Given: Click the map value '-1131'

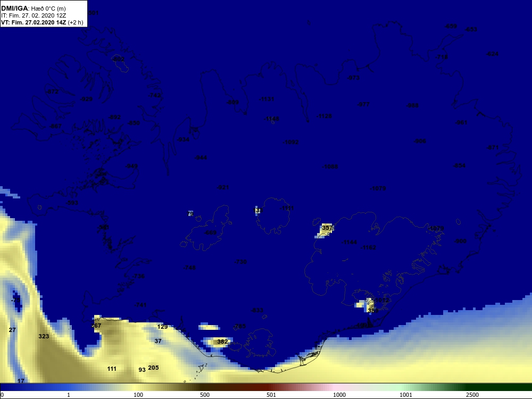Looking at the screenshot, I should point(267,99).
